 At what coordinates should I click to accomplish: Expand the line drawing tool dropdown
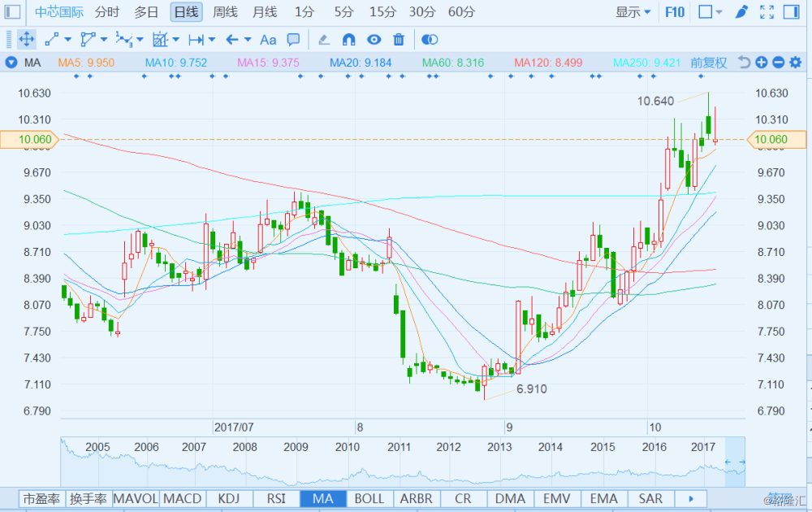[x=67, y=40]
